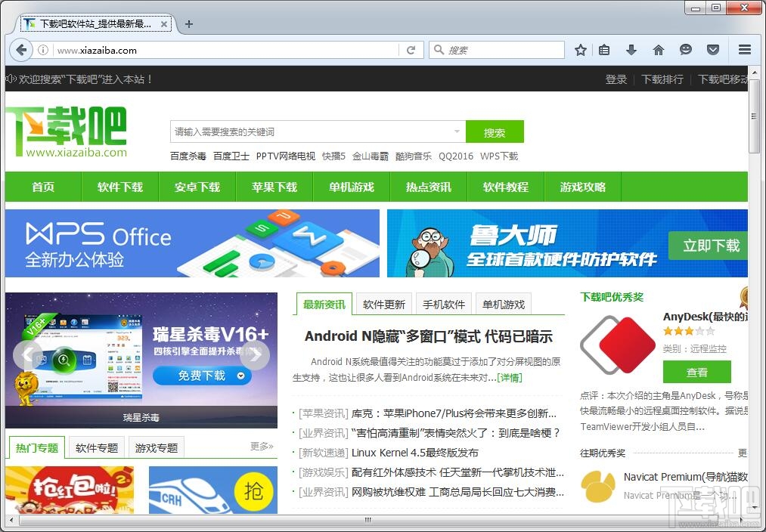Viewport: 766px width, 532px height.
Task: Click the 金山毒霸 keyword link
Action: pyautogui.click(x=371, y=156)
